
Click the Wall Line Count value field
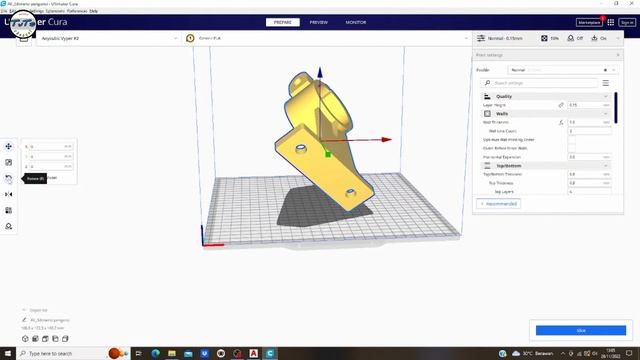point(589,131)
